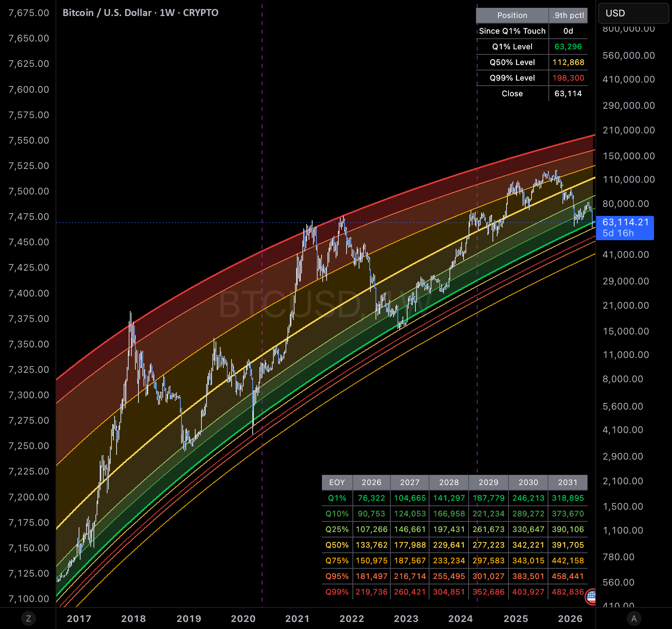Click the Position header cell
Viewport: 672px width, 629px height.
[x=512, y=15]
